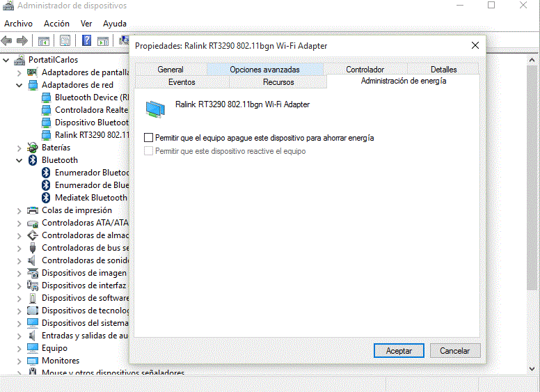Click the Adaptadores de pantalla icon
Screen dimensions: 540x392
coord(33,72)
